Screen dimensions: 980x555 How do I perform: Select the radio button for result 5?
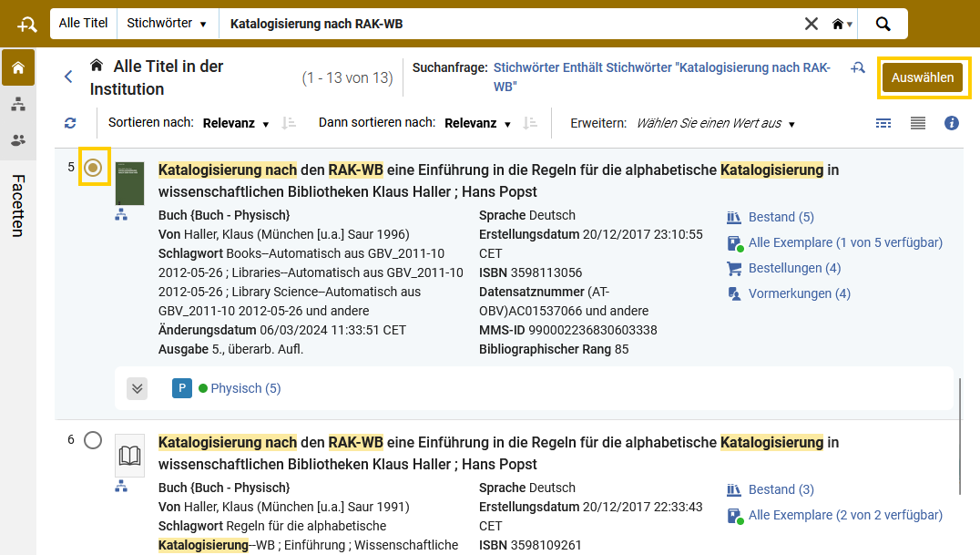[93, 167]
